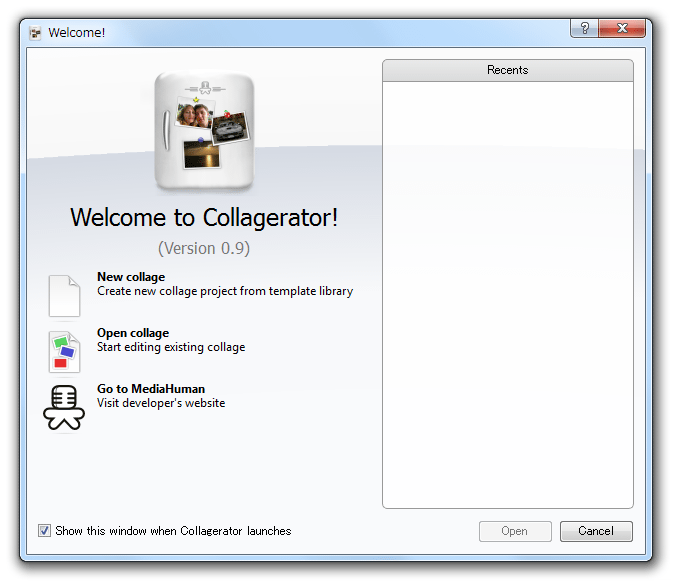Select the New collage link
The width and height of the screenshot is (676, 585).
click(131, 277)
